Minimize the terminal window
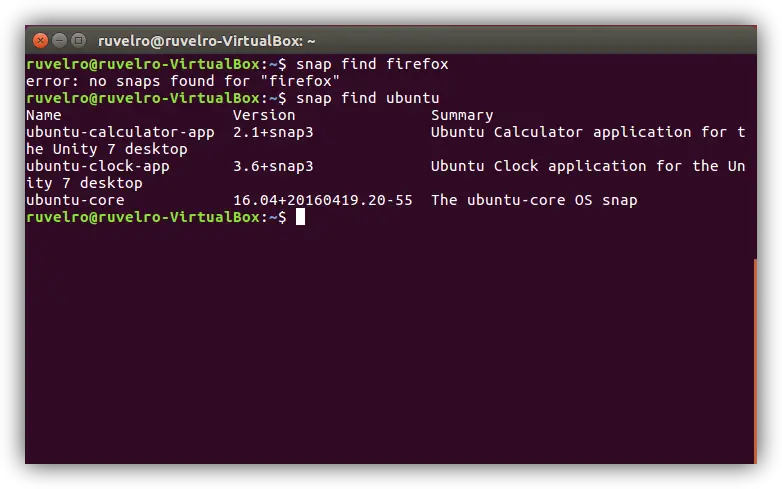The image size is (782, 489). coord(59,40)
